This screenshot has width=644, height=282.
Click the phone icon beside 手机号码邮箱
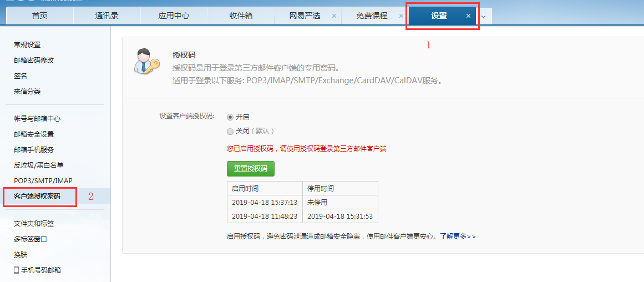(17, 270)
